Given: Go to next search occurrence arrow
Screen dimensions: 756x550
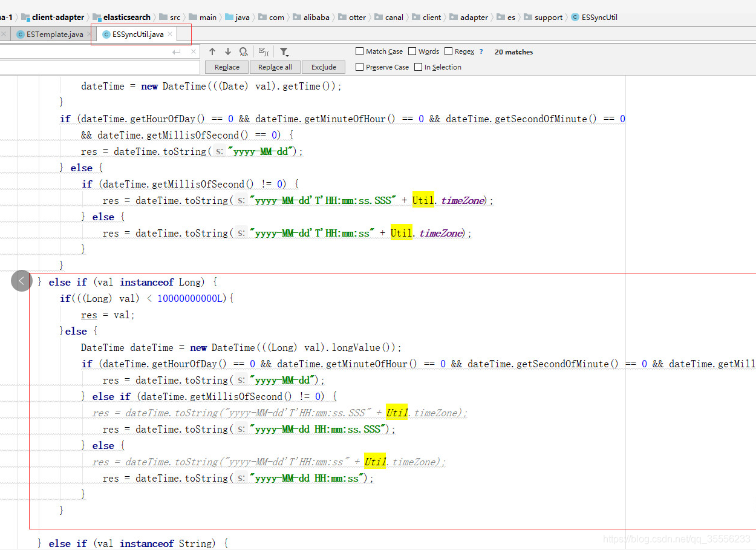Looking at the screenshot, I should [x=227, y=52].
